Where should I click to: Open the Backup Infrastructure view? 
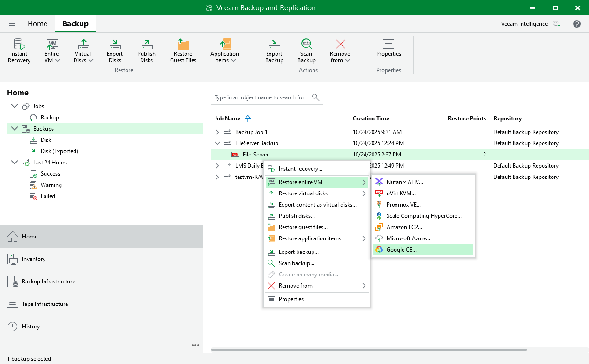[48, 282]
